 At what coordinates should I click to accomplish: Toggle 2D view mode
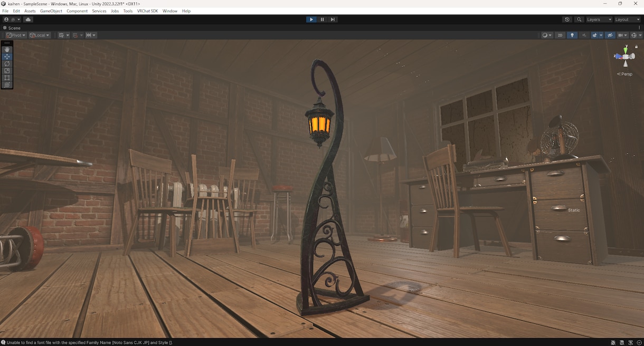click(x=561, y=35)
